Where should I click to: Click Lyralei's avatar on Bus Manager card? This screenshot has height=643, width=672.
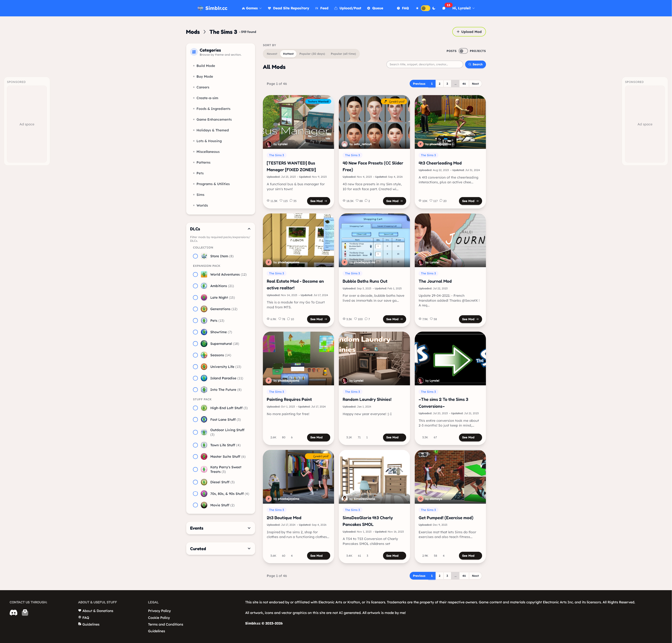click(x=269, y=144)
